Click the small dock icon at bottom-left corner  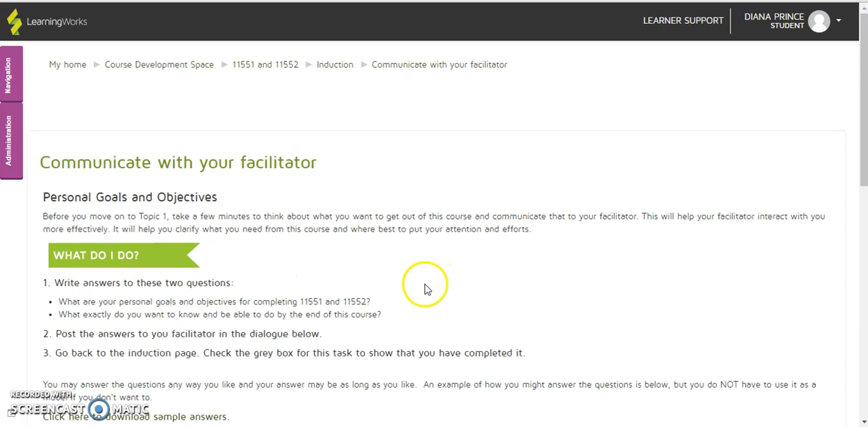[11, 413]
